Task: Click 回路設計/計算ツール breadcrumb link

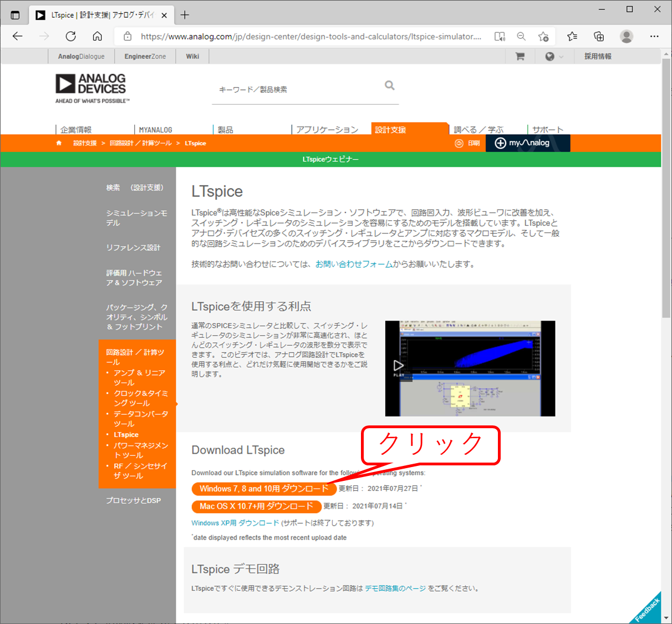Action: 141,143
